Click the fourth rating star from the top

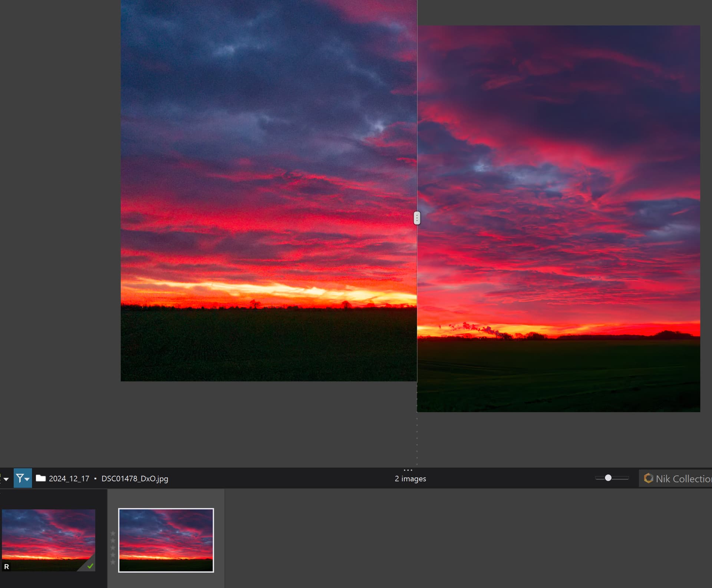[x=113, y=555]
